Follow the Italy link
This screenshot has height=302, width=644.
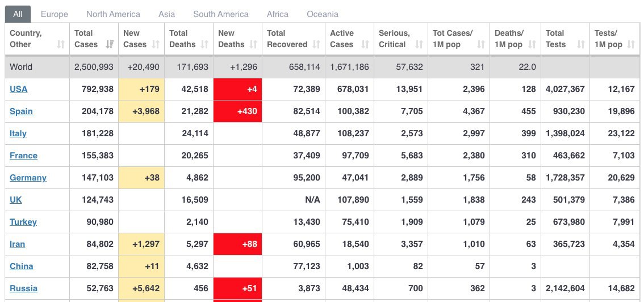(x=18, y=133)
